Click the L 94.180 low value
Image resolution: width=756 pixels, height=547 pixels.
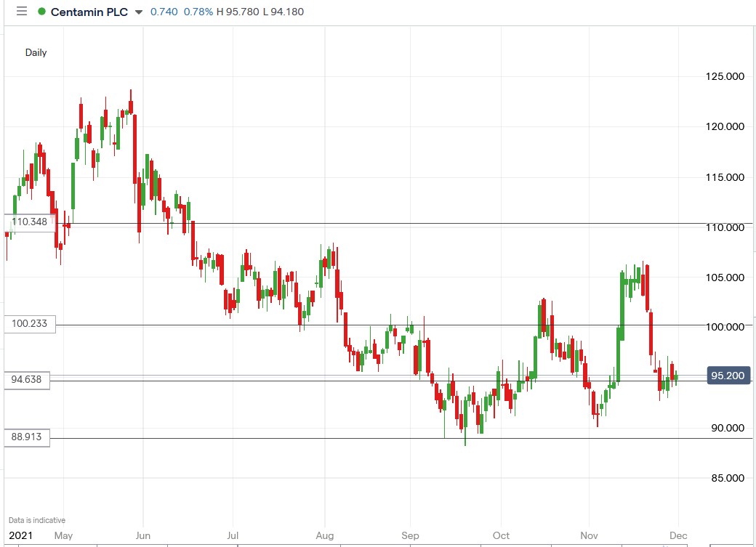283,12
